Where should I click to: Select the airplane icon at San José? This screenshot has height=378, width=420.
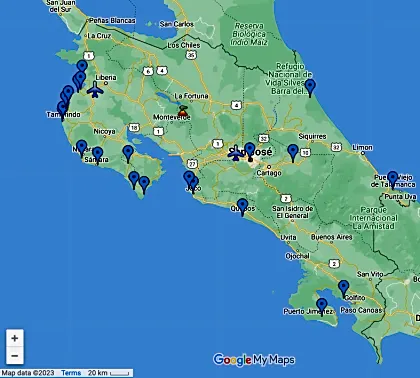coord(236,153)
